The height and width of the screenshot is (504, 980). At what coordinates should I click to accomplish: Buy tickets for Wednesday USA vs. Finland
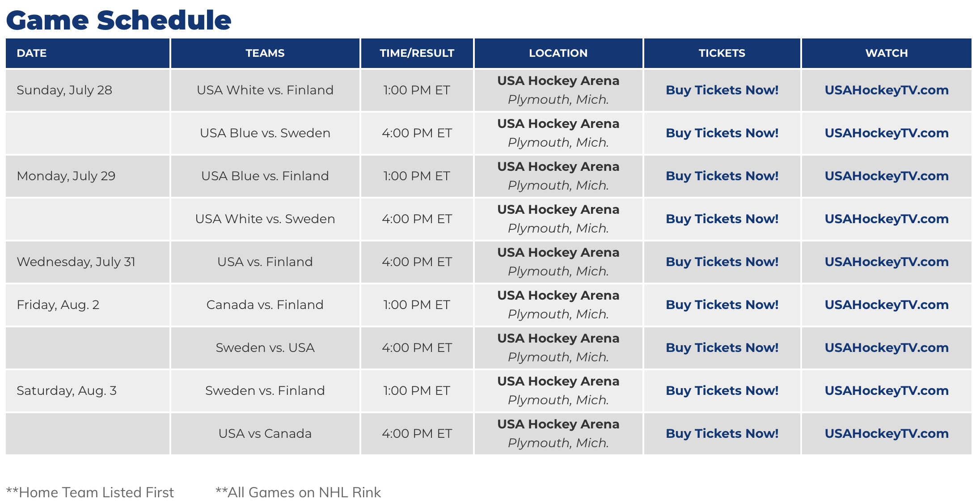pyautogui.click(x=722, y=262)
